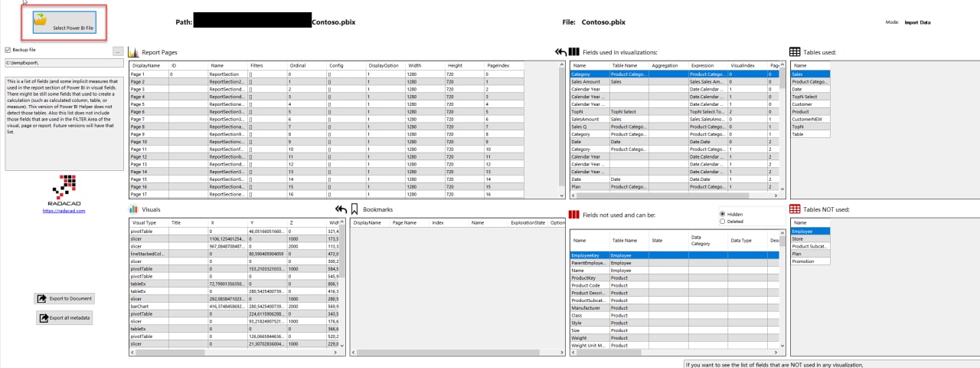Click the Report Pages chart icon
This screenshot has height=368, width=980.
(134, 52)
